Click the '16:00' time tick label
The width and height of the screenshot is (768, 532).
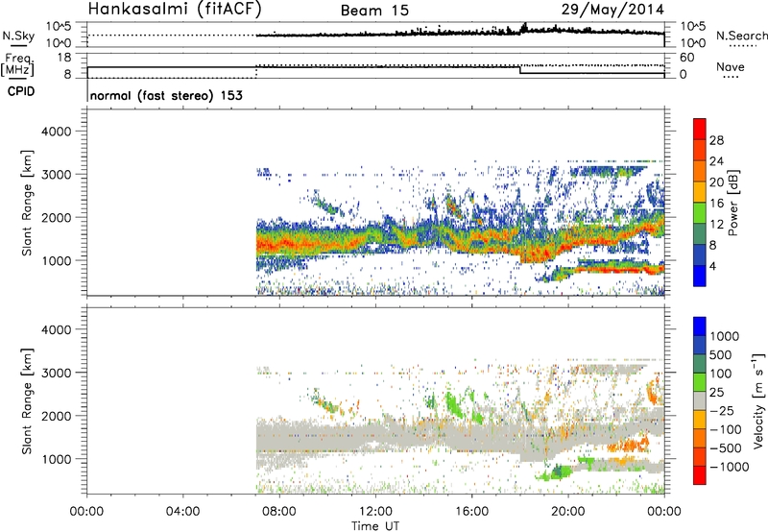(471, 512)
